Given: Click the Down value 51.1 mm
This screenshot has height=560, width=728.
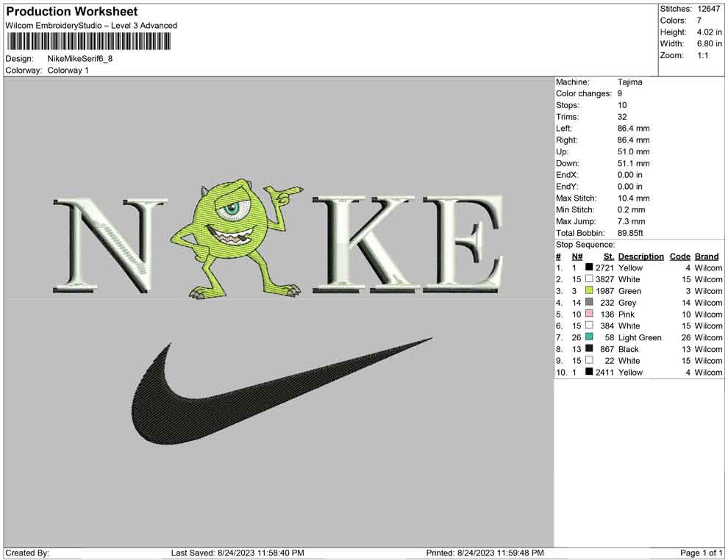Looking at the screenshot, I should 634,163.
